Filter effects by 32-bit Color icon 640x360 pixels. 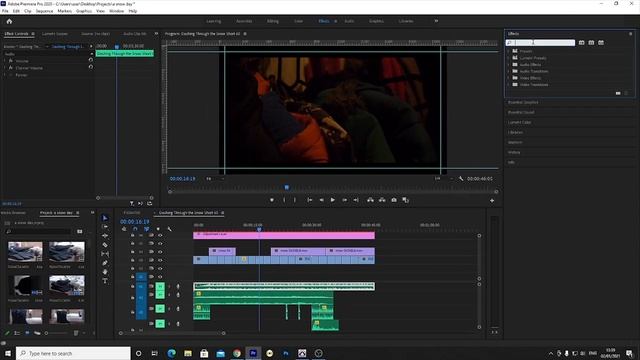(591, 42)
